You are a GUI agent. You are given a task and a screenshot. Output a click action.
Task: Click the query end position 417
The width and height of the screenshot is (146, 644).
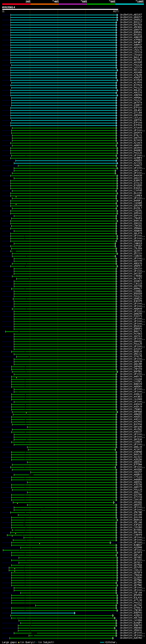pos(115,11)
